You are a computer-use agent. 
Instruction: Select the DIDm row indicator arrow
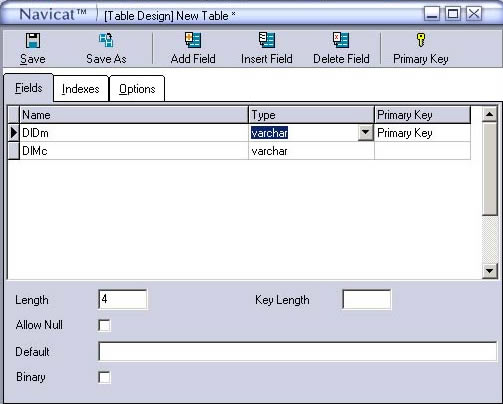pyautogui.click(x=14, y=133)
